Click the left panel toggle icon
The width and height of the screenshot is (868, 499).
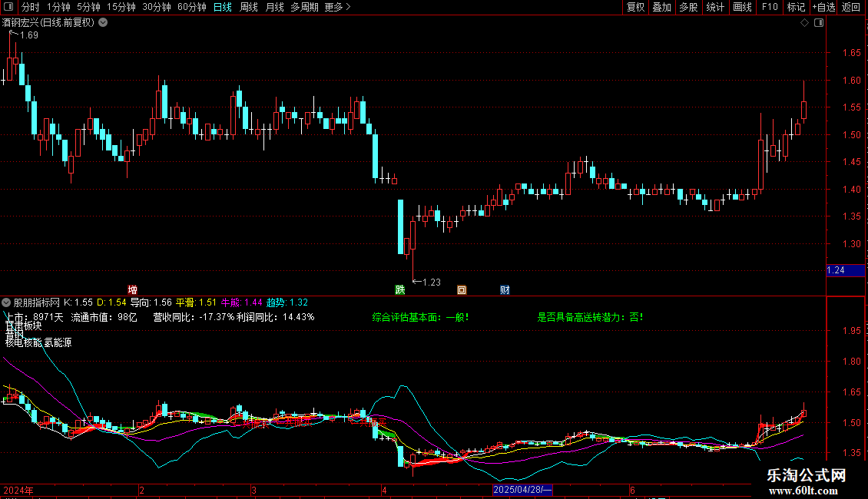(8, 7)
